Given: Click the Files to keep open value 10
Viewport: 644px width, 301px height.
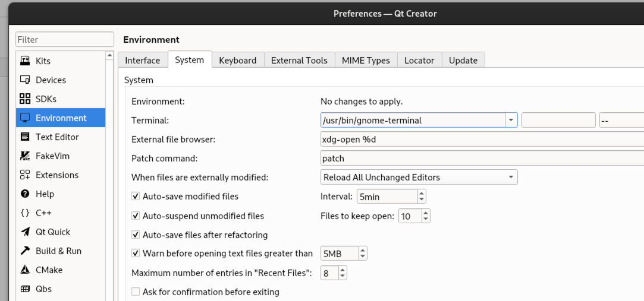Looking at the screenshot, I should 410,216.
